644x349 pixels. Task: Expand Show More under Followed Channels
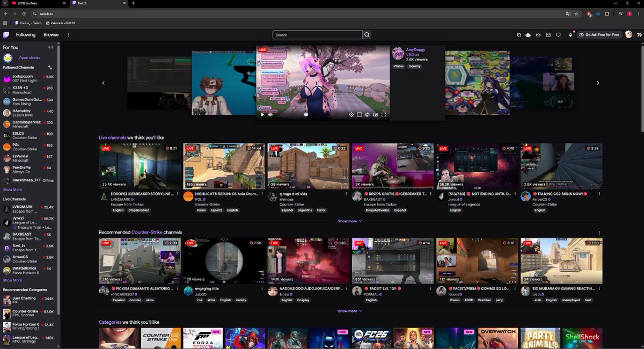(x=12, y=190)
